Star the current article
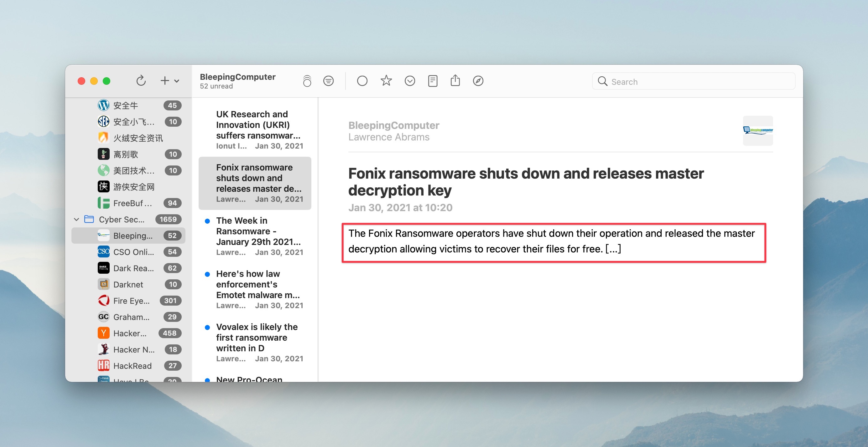This screenshot has width=868, height=447. [x=386, y=81]
